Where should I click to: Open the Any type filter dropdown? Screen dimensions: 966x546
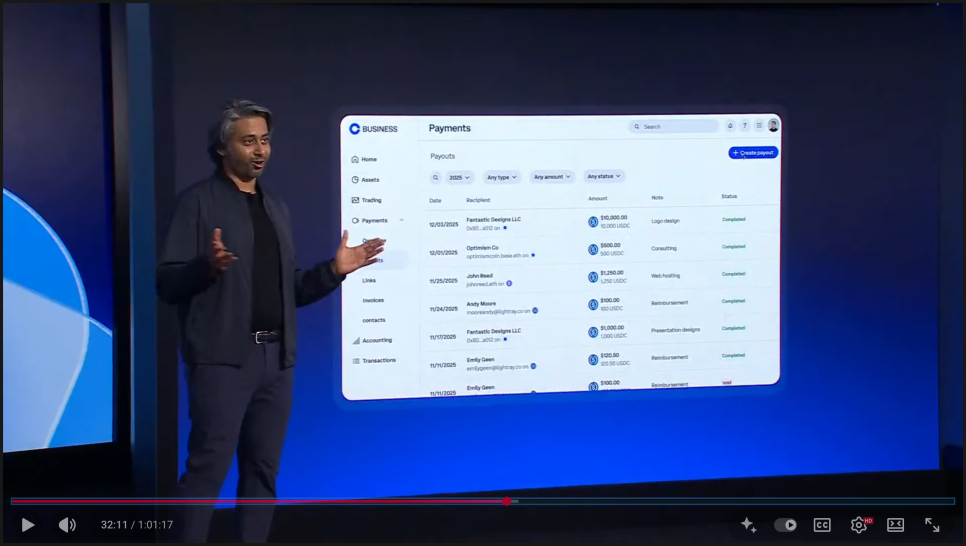(502, 177)
